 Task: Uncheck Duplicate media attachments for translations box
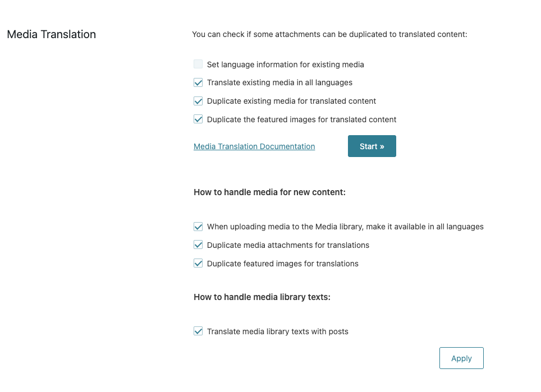[198, 245]
